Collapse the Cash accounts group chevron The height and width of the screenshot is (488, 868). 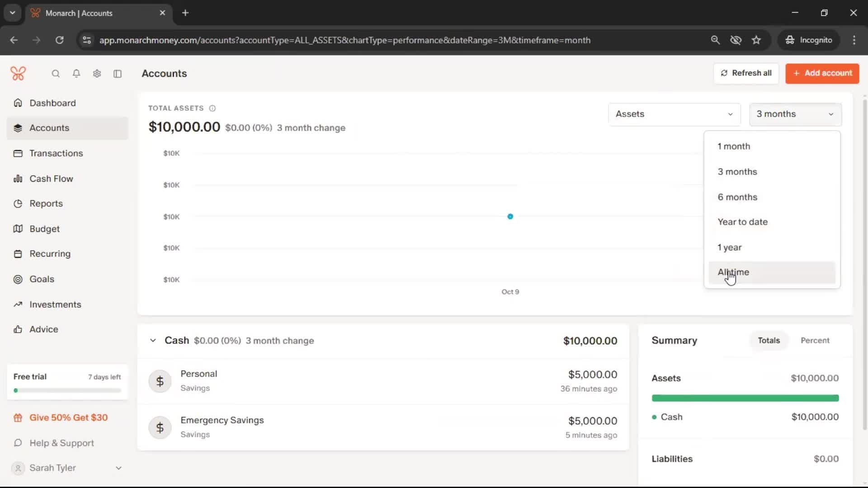[x=153, y=341]
